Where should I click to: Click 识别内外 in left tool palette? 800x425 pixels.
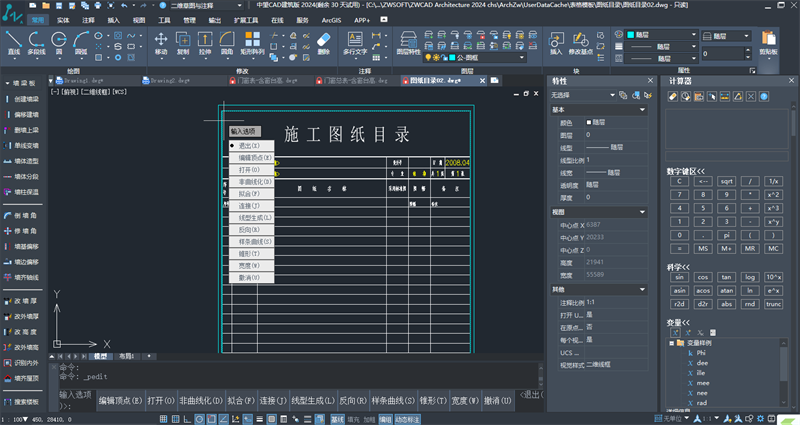(x=22, y=363)
